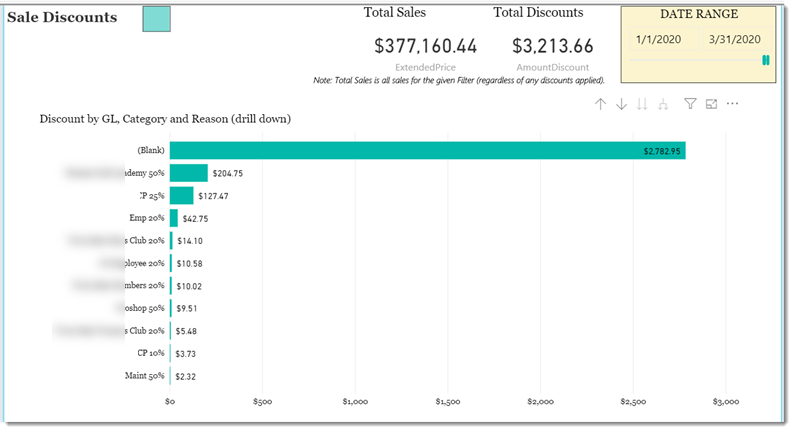Click the chart title Discount by GL

point(165,119)
